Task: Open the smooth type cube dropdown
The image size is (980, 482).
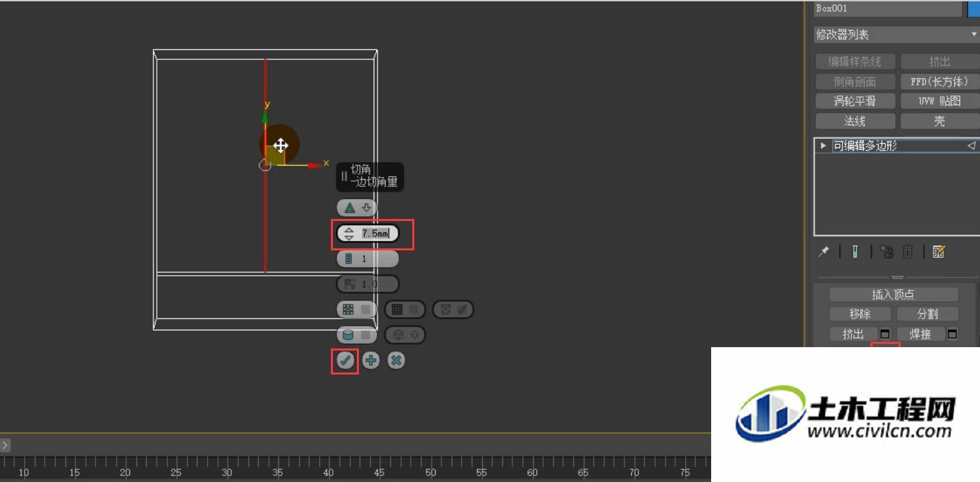Action: pyautogui.click(x=405, y=335)
